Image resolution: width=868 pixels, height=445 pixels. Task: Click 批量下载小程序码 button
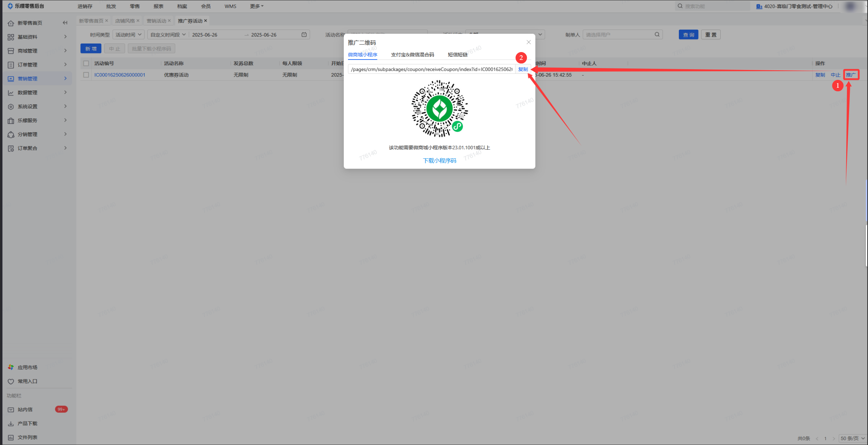151,48
